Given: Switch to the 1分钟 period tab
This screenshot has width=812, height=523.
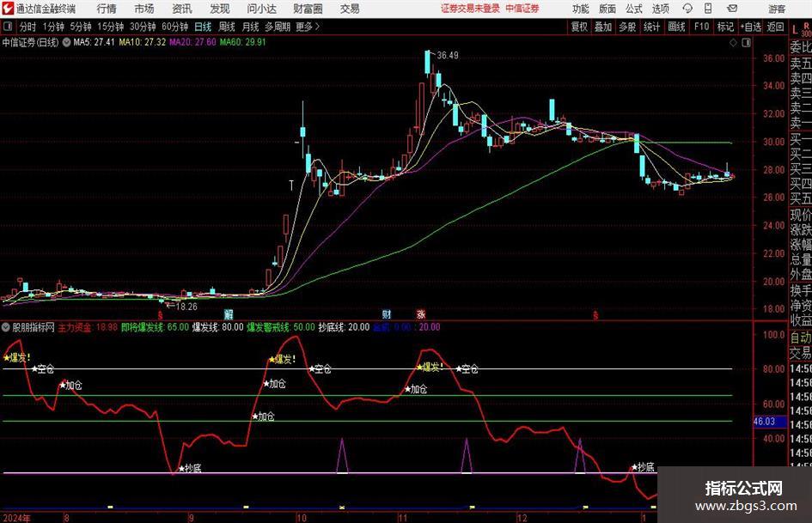Looking at the screenshot, I should [x=53, y=27].
